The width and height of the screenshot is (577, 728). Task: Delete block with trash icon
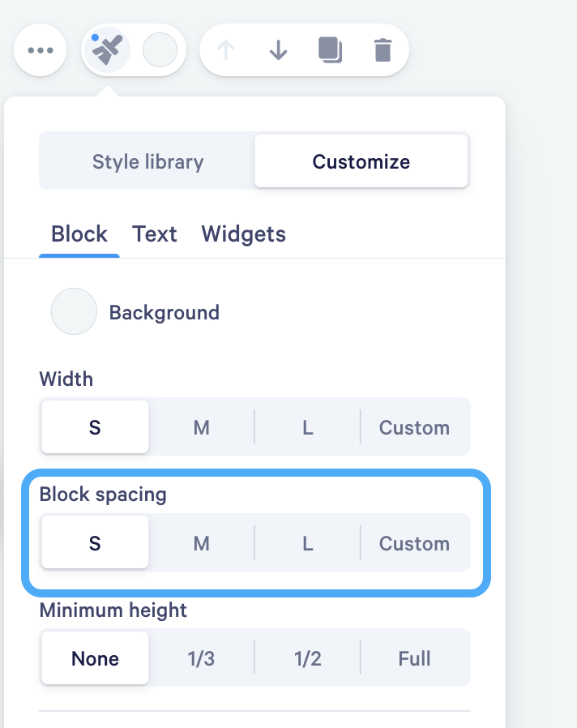click(383, 50)
